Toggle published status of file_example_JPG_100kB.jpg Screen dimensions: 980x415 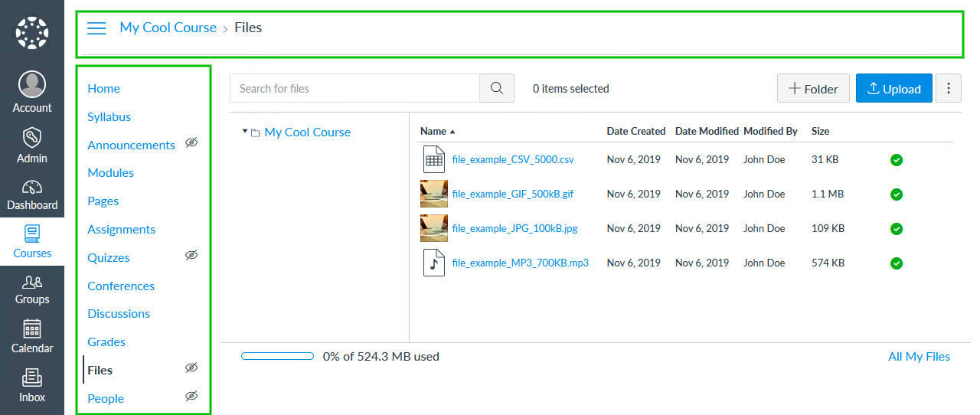897,229
